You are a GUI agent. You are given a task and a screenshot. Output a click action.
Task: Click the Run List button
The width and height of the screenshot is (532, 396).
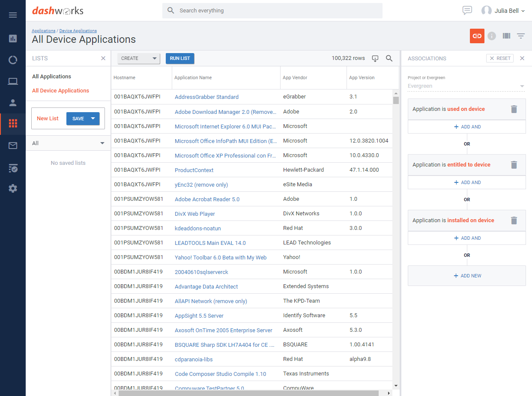click(x=180, y=59)
